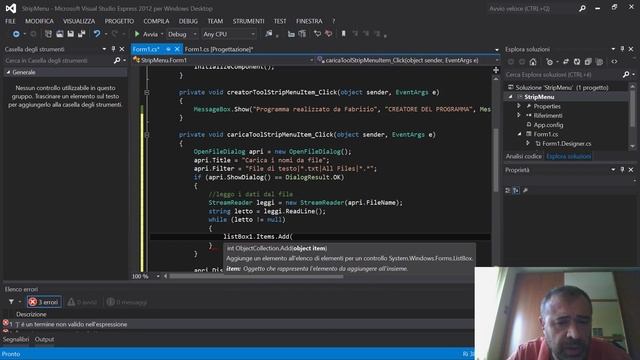Open the VISUALIZZA menu
This screenshot has height=360, width=640.
point(79,21)
